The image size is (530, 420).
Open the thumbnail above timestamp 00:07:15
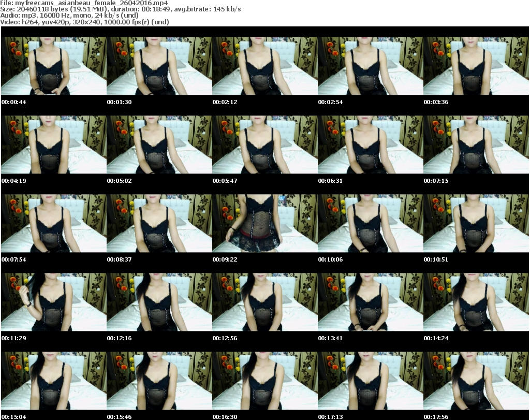476,144
